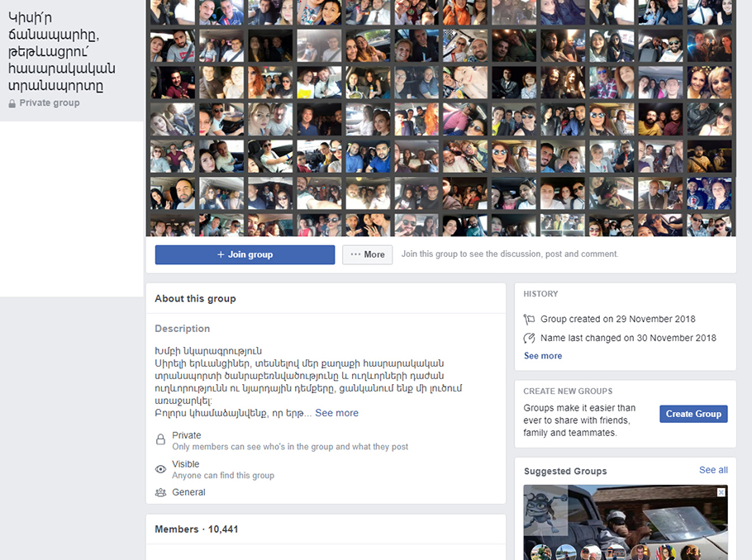This screenshot has width=752, height=560.
Task: Click the About this group heading
Action: coord(195,298)
